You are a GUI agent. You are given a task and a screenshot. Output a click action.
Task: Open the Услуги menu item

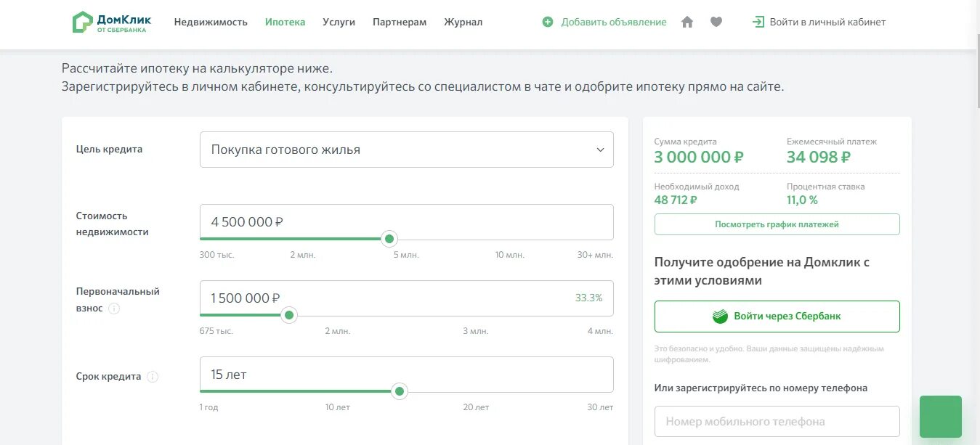pos(339,22)
